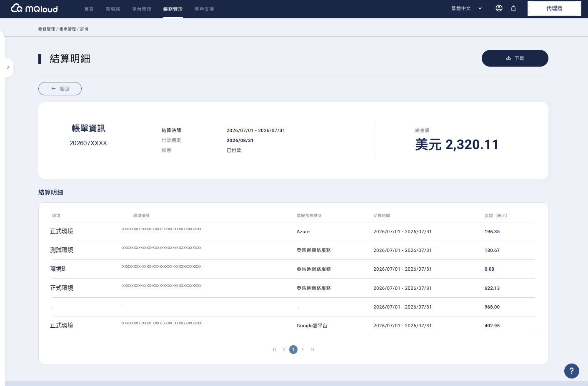Click the status value 已付款
This screenshot has width=588, height=386.
pyautogui.click(x=234, y=151)
